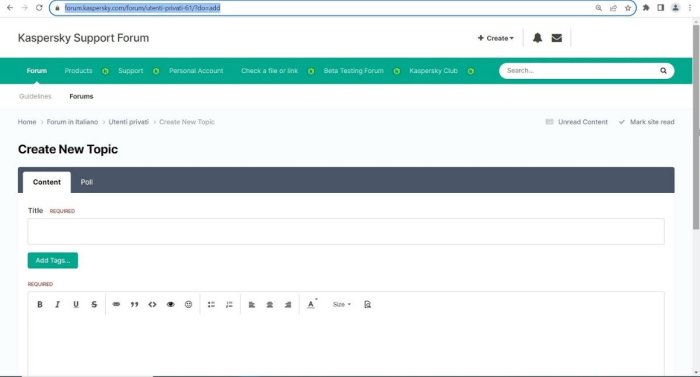Toggle bold formatting in editor
Viewport: 700px width, 377px height.
tap(40, 304)
